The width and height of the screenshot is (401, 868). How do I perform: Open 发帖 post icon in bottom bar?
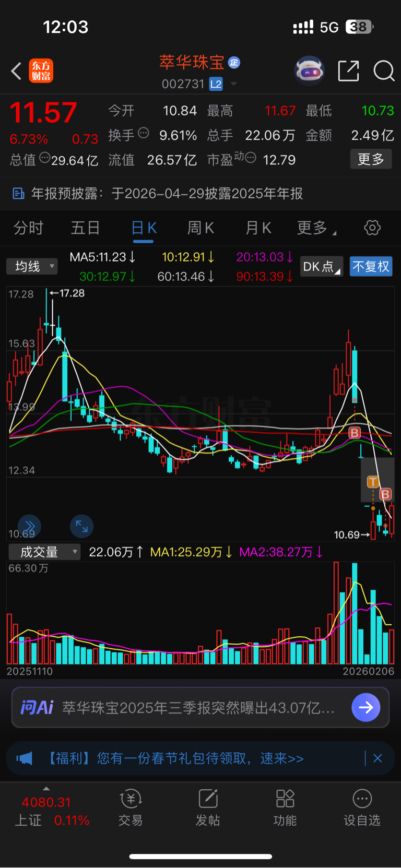[207, 808]
